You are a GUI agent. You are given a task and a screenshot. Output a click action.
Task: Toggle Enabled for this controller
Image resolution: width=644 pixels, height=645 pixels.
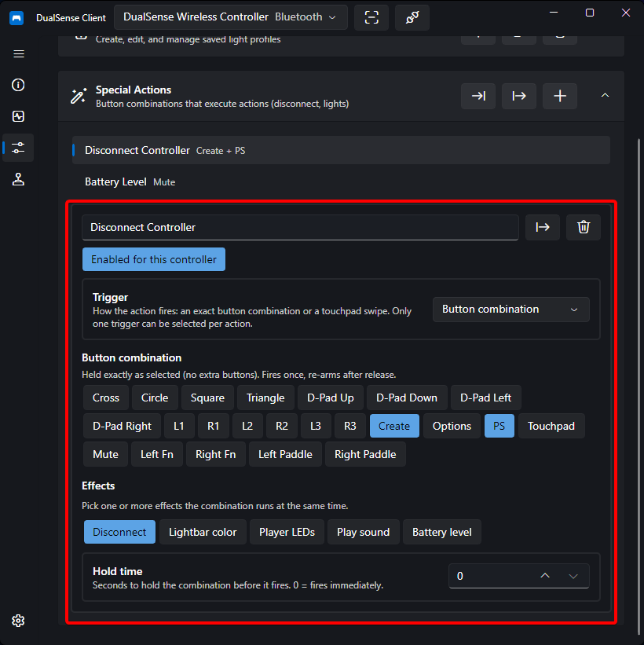tap(154, 259)
